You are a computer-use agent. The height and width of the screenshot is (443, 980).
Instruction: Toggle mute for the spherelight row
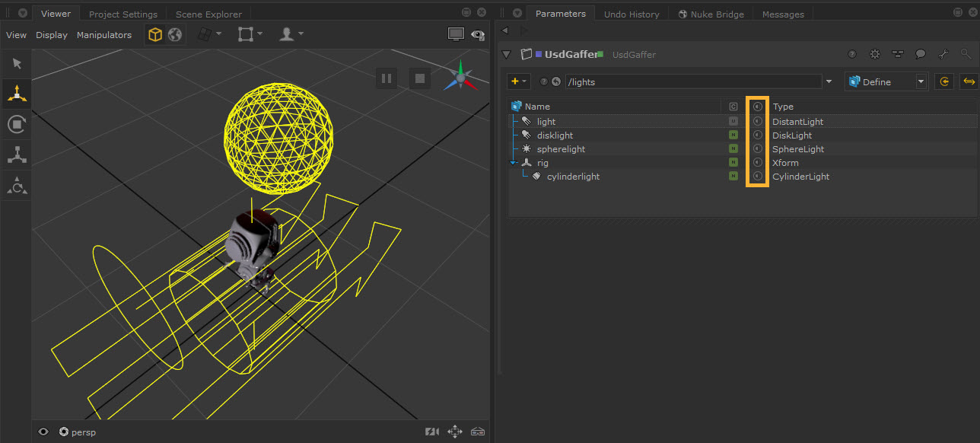click(757, 148)
